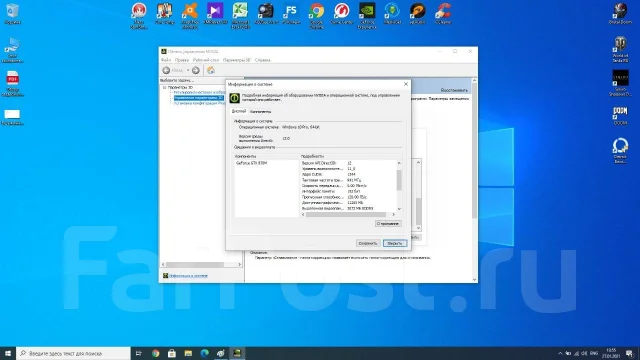This screenshot has width=640, height=360.
Task: Open the CCleaner desktop shortcut
Action: tap(443, 13)
